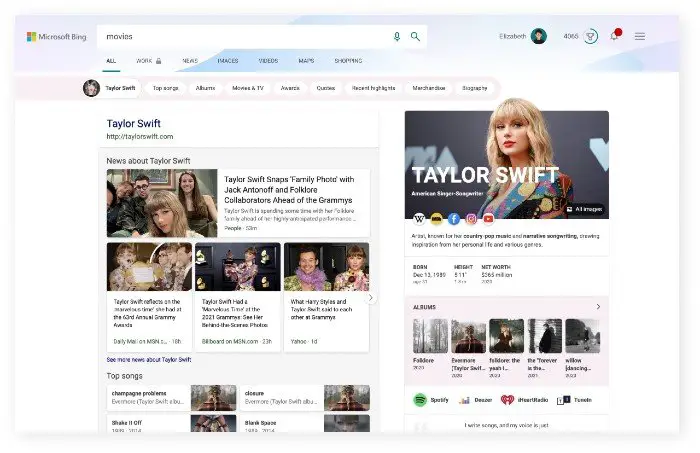Open the rewards trophy icon
Image resolution: width=700 pixels, height=453 pixels.
click(591, 36)
